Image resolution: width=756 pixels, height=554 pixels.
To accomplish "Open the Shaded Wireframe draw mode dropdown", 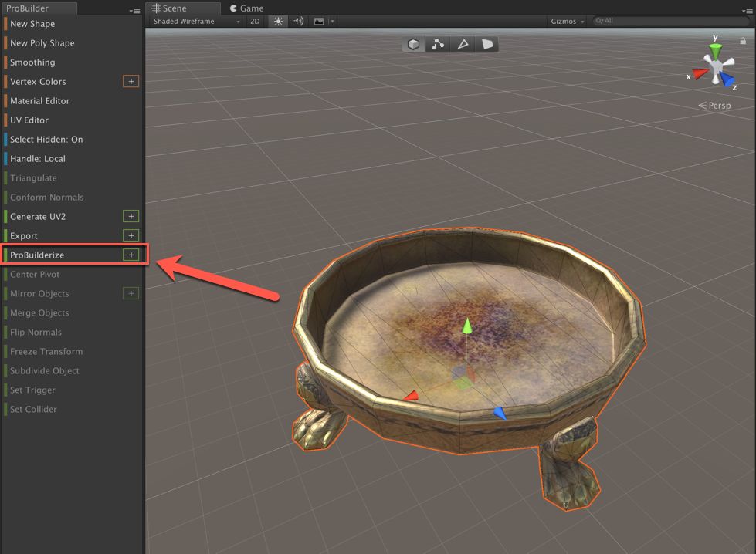I will [x=195, y=21].
